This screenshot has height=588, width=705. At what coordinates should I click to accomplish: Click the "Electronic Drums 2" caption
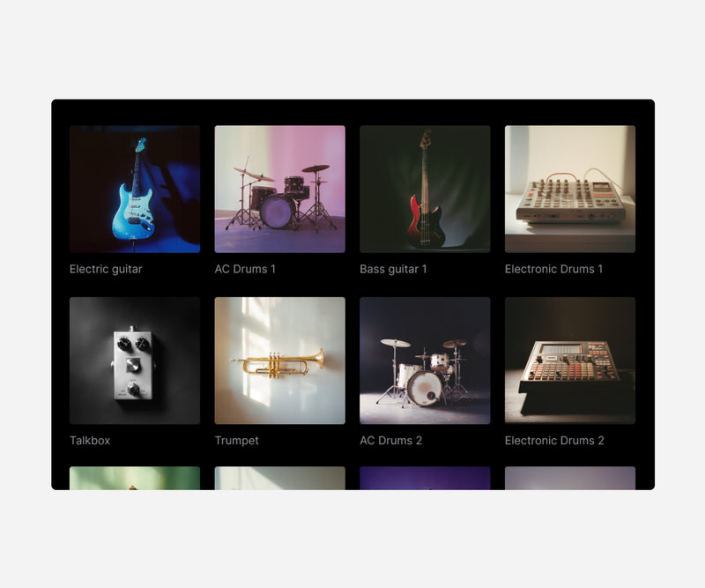pos(554,441)
